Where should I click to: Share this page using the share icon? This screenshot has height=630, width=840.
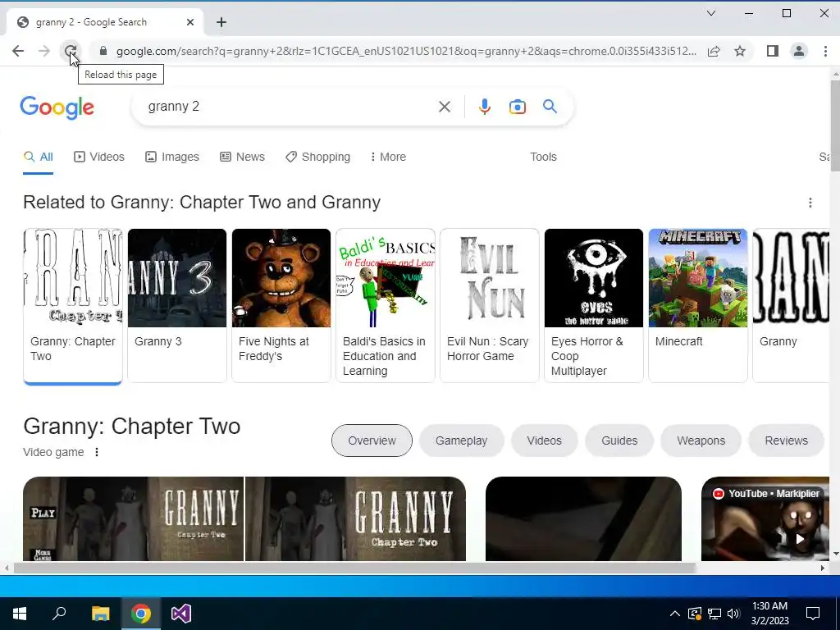coord(713,51)
